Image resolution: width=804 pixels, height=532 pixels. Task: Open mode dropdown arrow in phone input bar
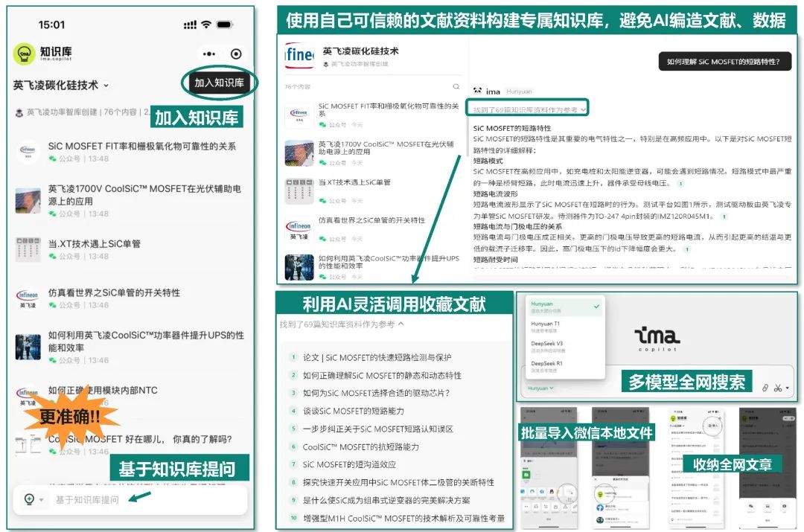click(x=41, y=500)
